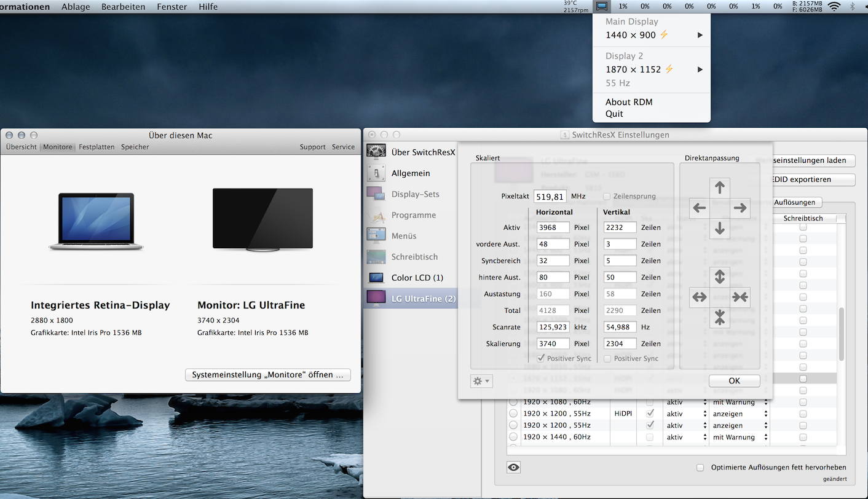Open aktiv dropdown for 1920 × 1080, 60Hz
This screenshot has height=499, width=868.
(x=686, y=402)
